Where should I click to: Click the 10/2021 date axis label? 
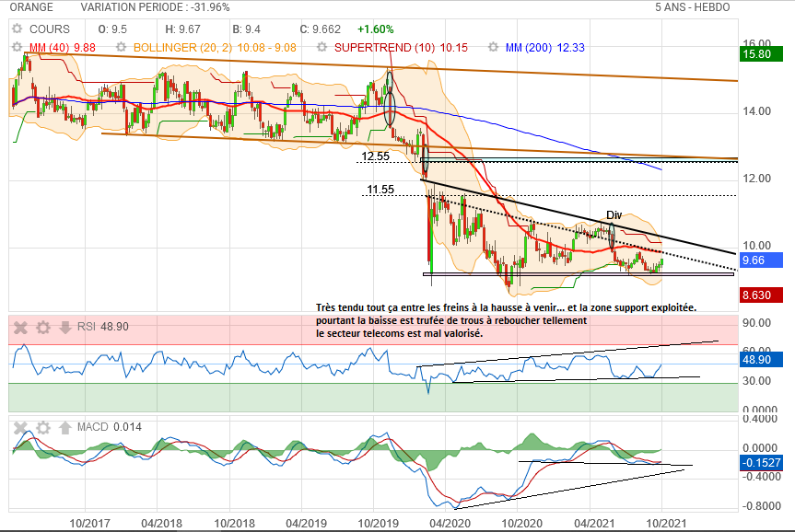click(666, 523)
